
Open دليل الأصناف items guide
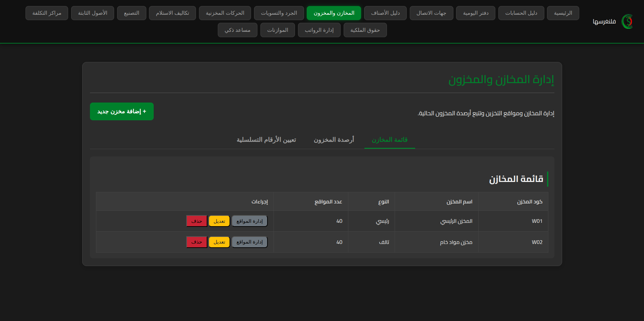click(385, 13)
